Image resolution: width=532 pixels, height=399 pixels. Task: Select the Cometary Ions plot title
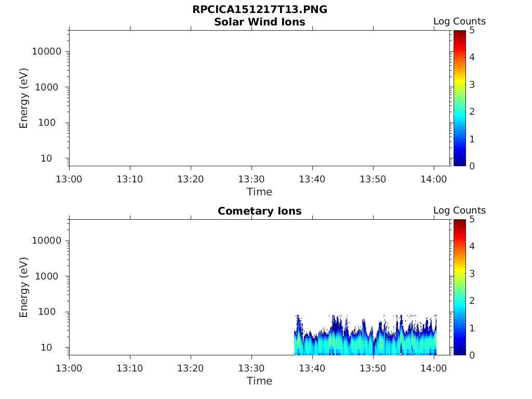[260, 211]
